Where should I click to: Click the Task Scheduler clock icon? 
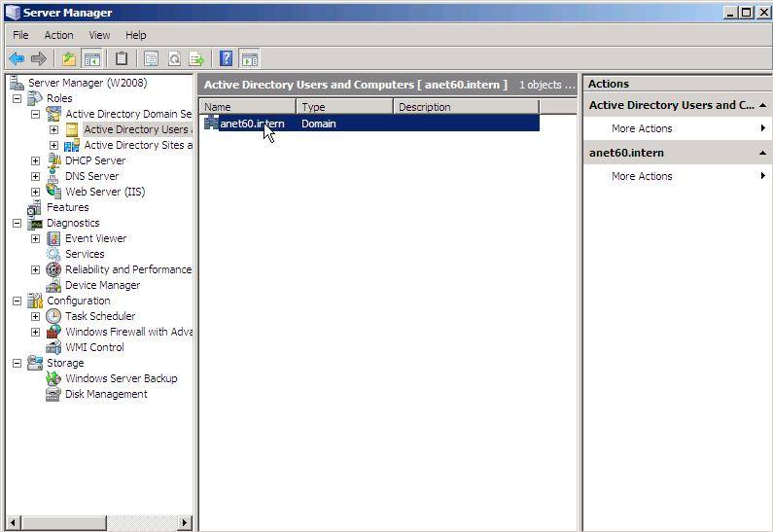click(x=53, y=316)
